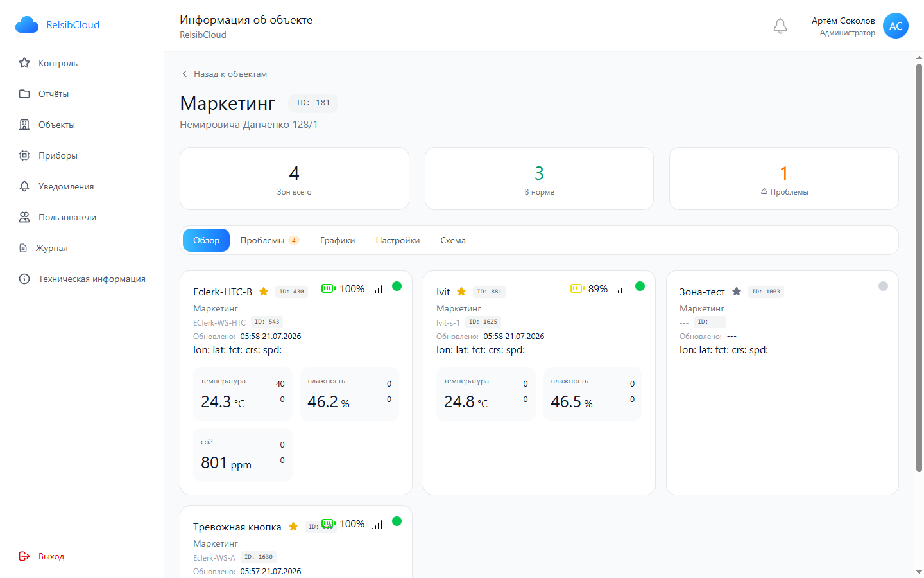This screenshot has width=924, height=578.
Task: Click the battery icon on Eclerk-HTC-B card
Action: click(x=329, y=288)
